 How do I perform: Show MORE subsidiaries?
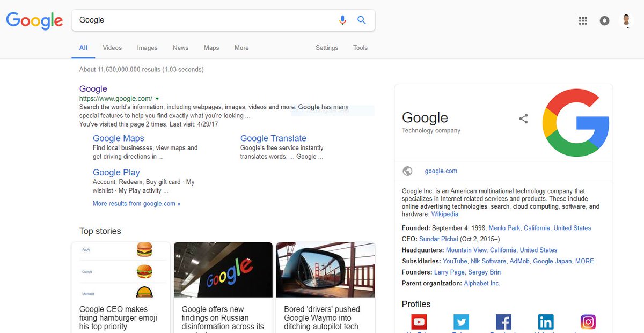click(584, 261)
